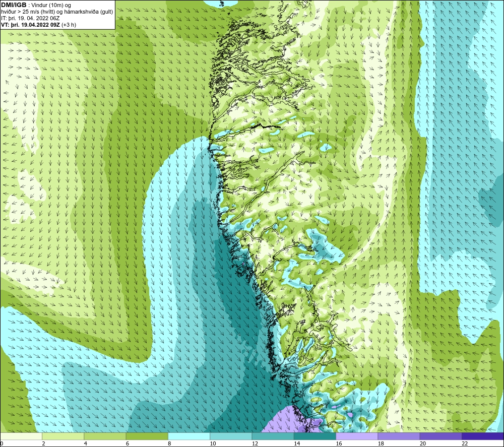
Task: Click the lavender swatch between 16 and 18
Action: [x=357, y=436]
